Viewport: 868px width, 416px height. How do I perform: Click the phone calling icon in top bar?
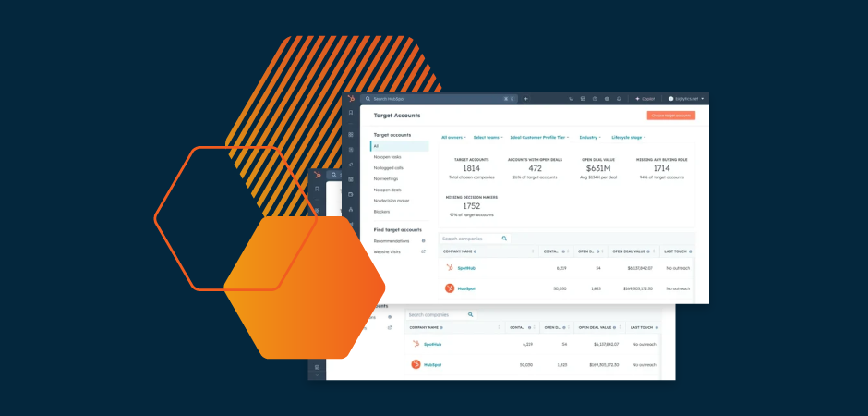click(x=571, y=99)
